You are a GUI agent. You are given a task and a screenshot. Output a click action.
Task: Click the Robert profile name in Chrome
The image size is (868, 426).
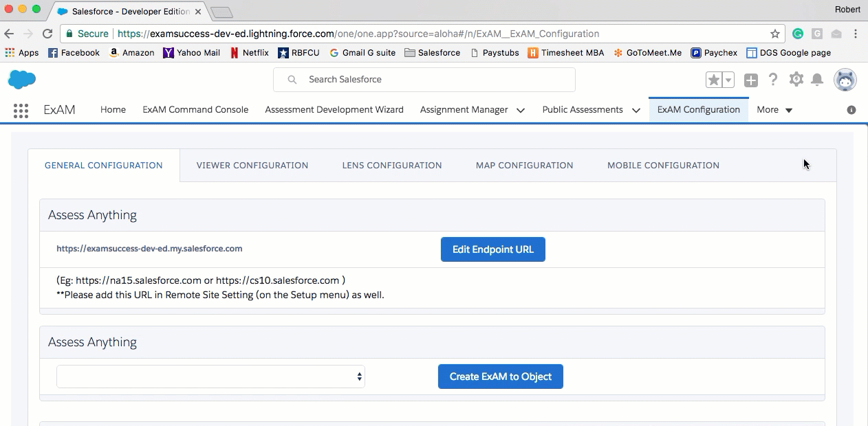847,10
